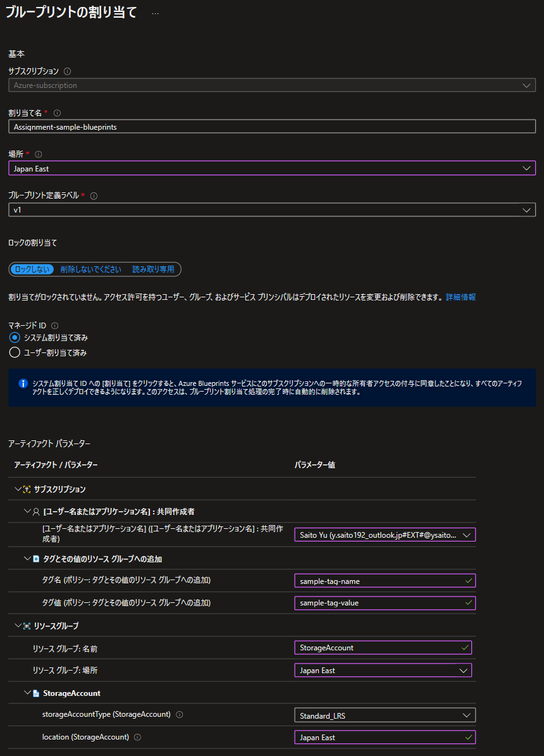Show info tooltip for 割り当て名
The image size is (544, 756).
click(x=58, y=113)
